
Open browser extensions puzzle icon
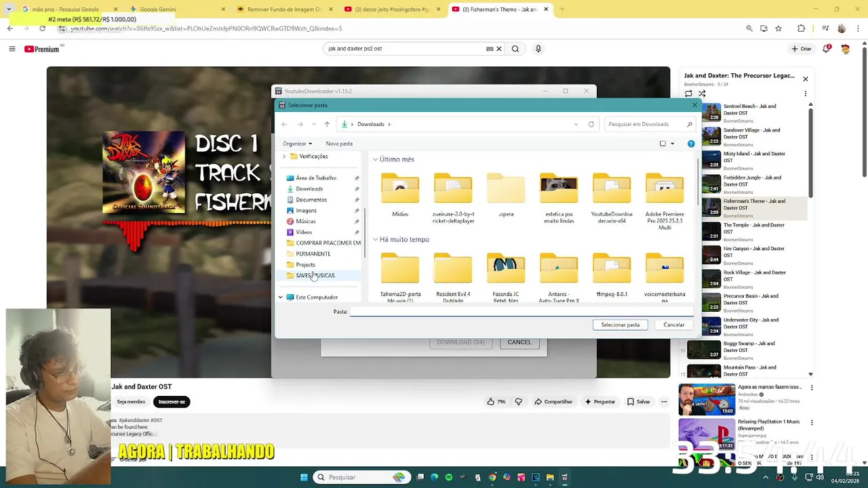(x=802, y=28)
